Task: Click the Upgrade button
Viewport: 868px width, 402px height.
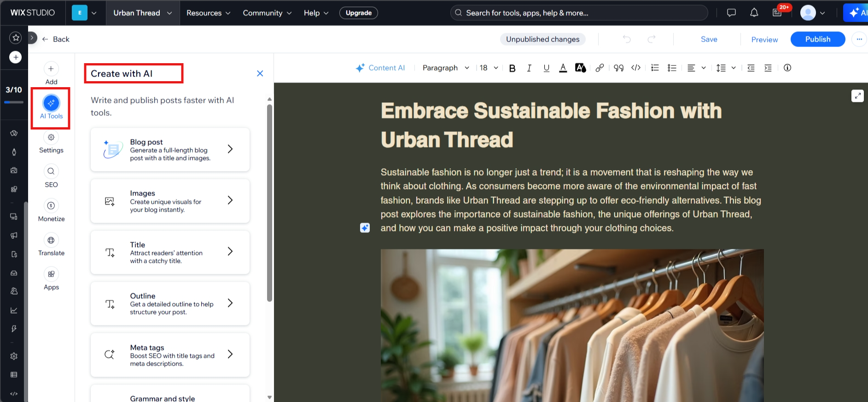Action: (359, 13)
